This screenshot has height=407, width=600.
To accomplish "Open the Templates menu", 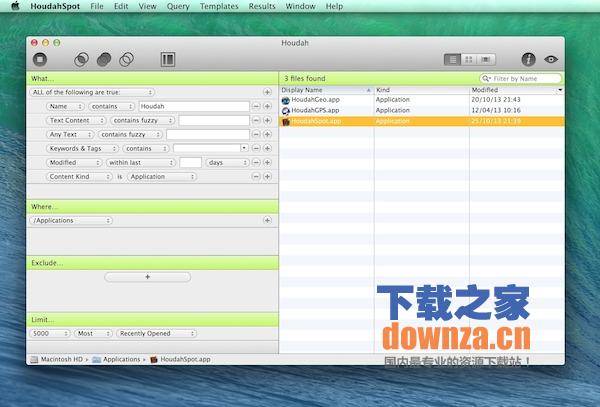I will [x=219, y=6].
